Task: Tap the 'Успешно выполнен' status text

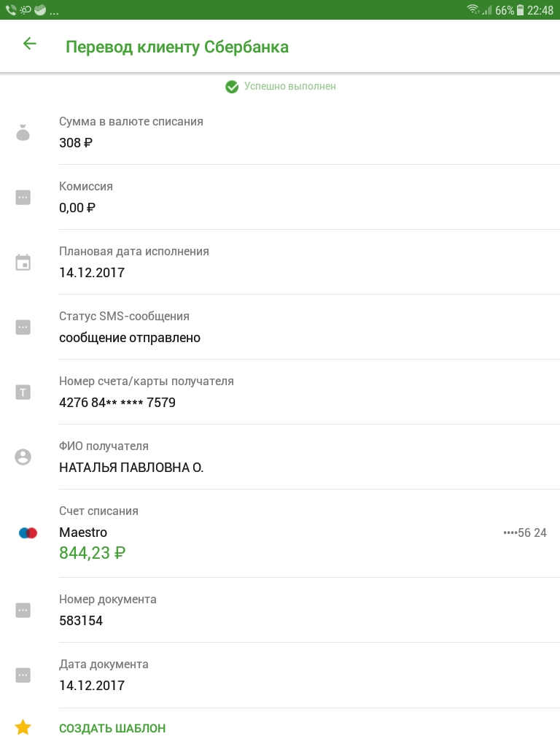Action: 289,86
